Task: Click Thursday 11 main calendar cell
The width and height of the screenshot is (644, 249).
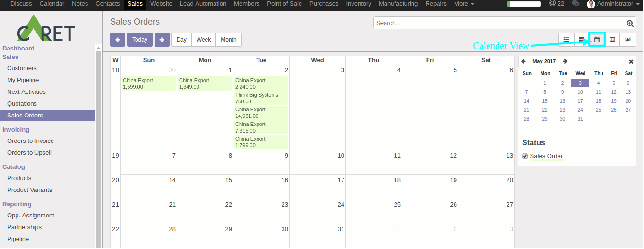Action: [374, 163]
